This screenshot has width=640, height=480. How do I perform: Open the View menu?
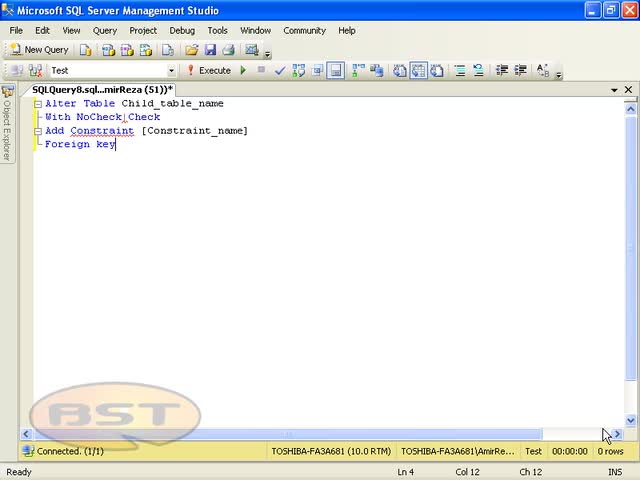point(71,31)
